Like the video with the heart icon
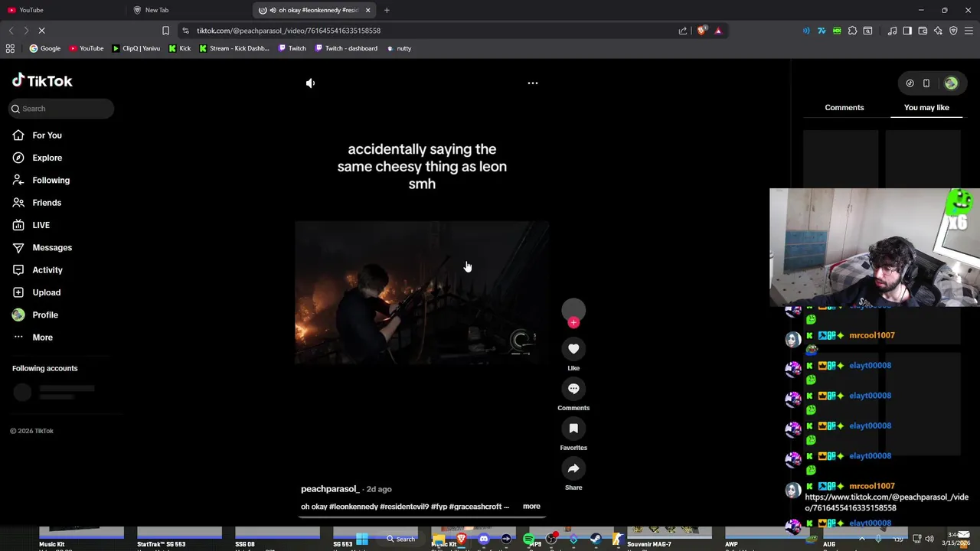Screen dimensions: 980x551 (x=573, y=349)
